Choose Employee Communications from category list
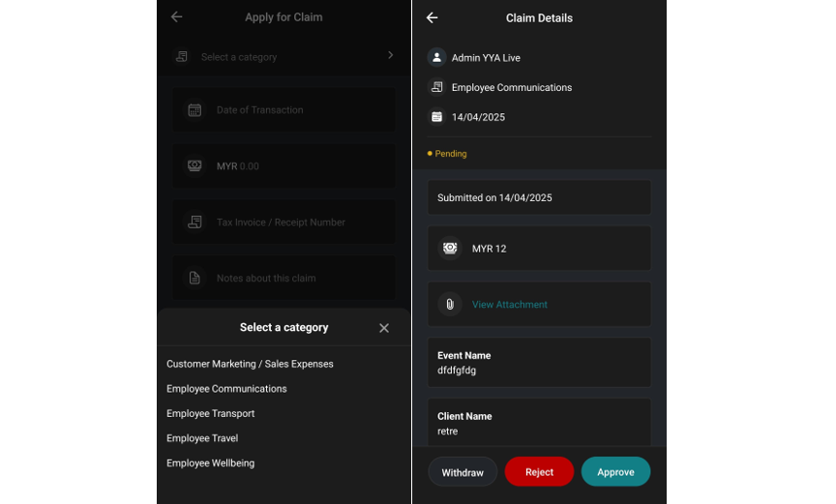Image resolution: width=836 pixels, height=504 pixels. point(226,389)
